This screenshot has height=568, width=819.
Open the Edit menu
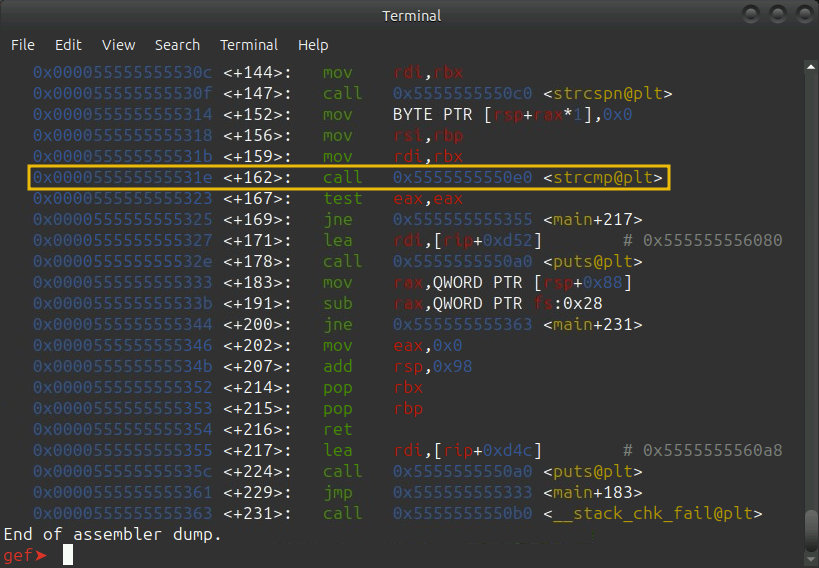(x=68, y=45)
